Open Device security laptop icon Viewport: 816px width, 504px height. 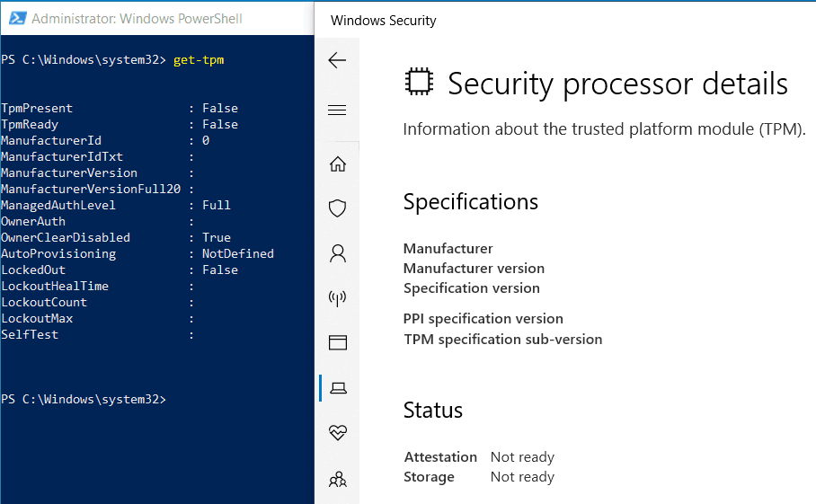(x=338, y=388)
